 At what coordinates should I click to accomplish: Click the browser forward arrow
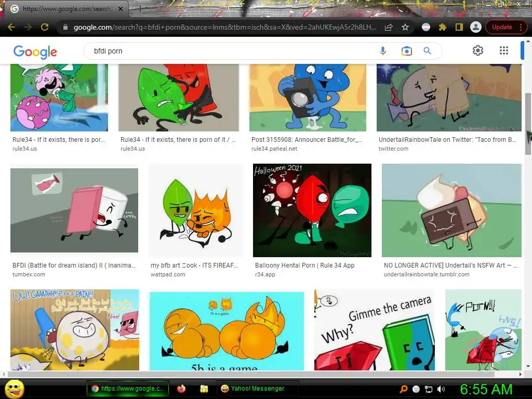pyautogui.click(x=28, y=27)
